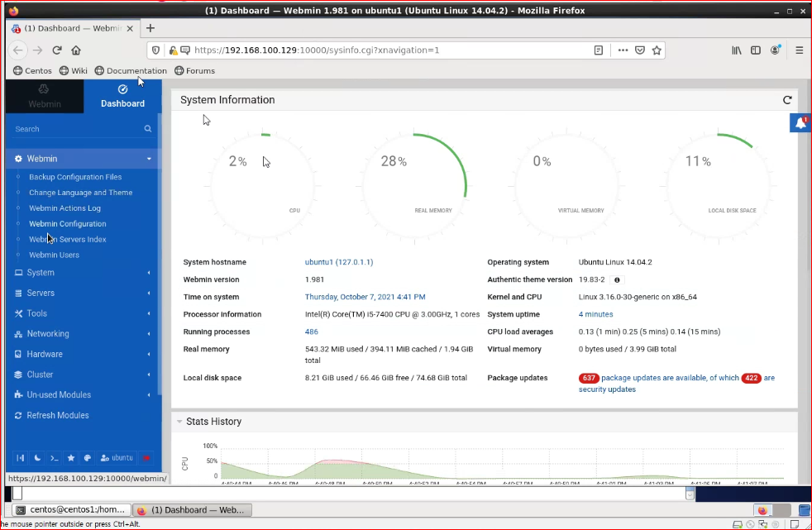This screenshot has height=530, width=812.
Task: Expand the Networking menu category
Action: 83,333
